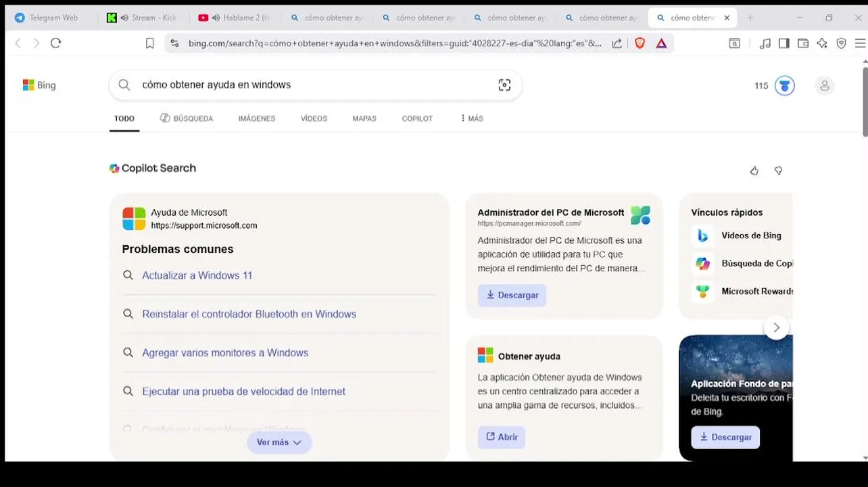Select the TODO results tab
The width and height of the screenshot is (868, 487).
coord(124,118)
